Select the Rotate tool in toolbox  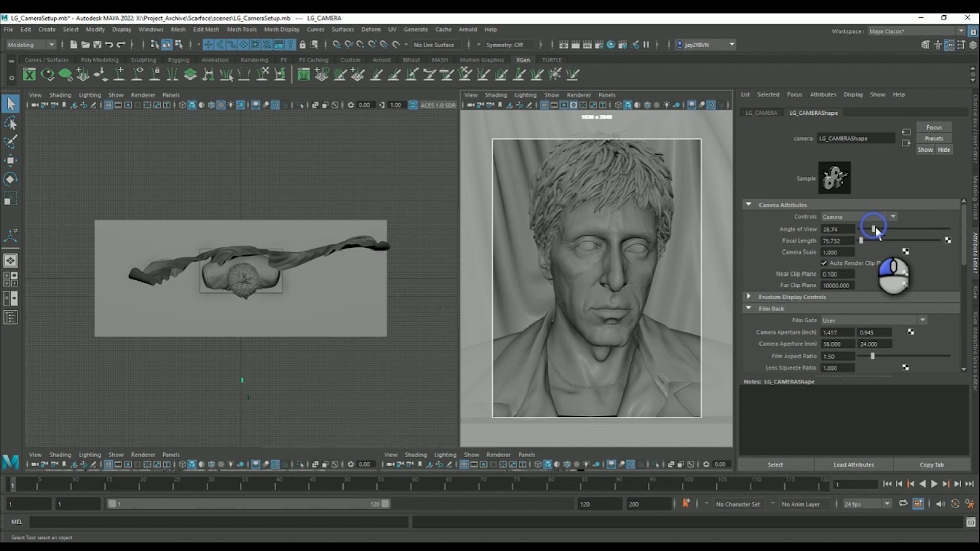10,179
